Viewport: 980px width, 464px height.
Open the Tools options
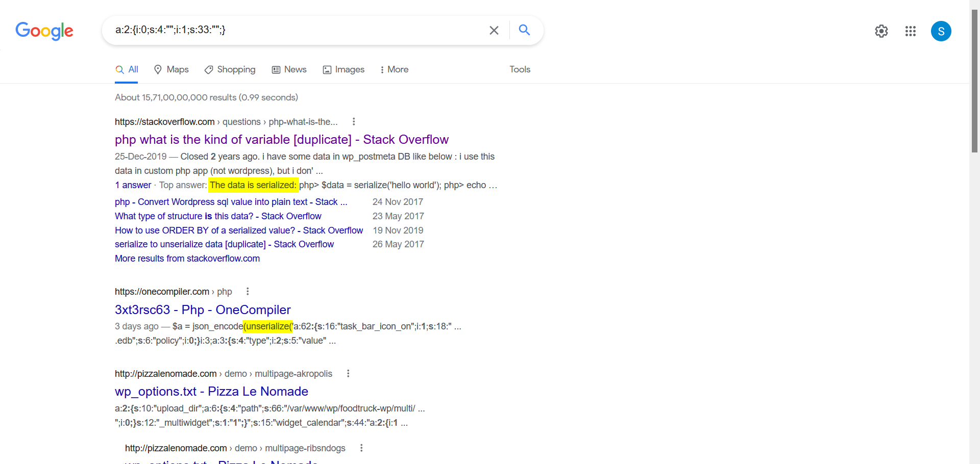click(520, 69)
